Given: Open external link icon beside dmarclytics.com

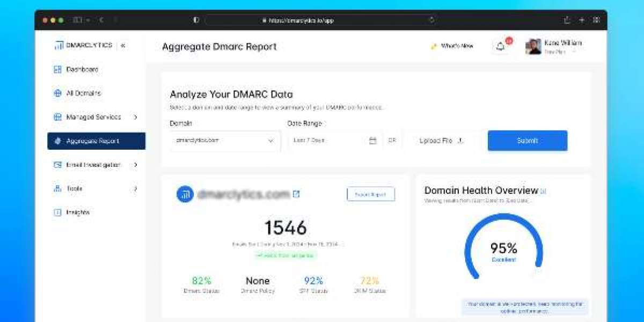Looking at the screenshot, I should click(x=296, y=194).
